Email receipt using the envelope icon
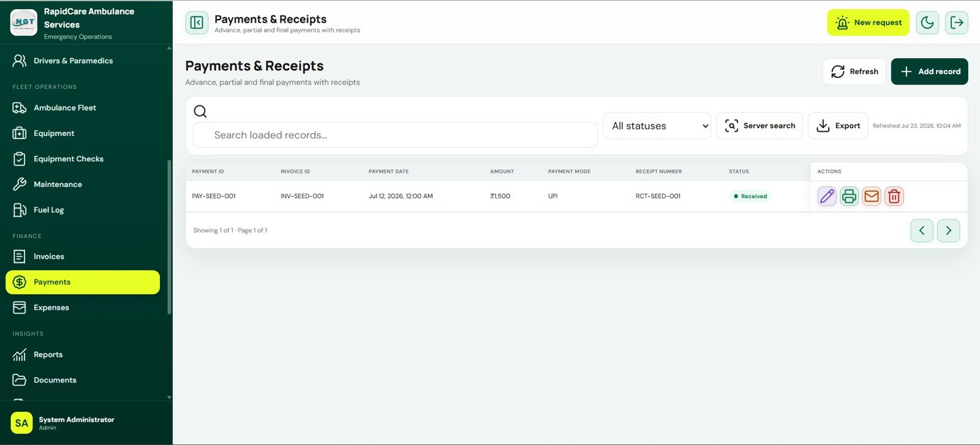Image resolution: width=980 pixels, height=445 pixels. (872, 196)
